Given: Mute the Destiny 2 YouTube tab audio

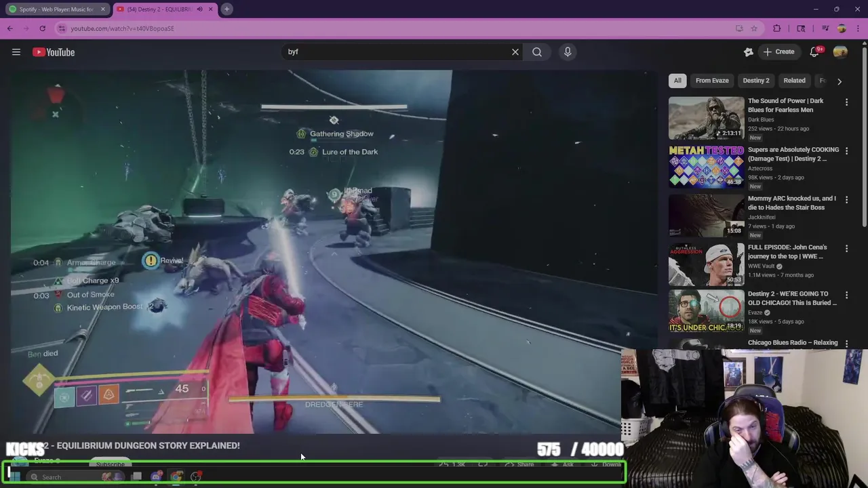Looking at the screenshot, I should pos(199,9).
